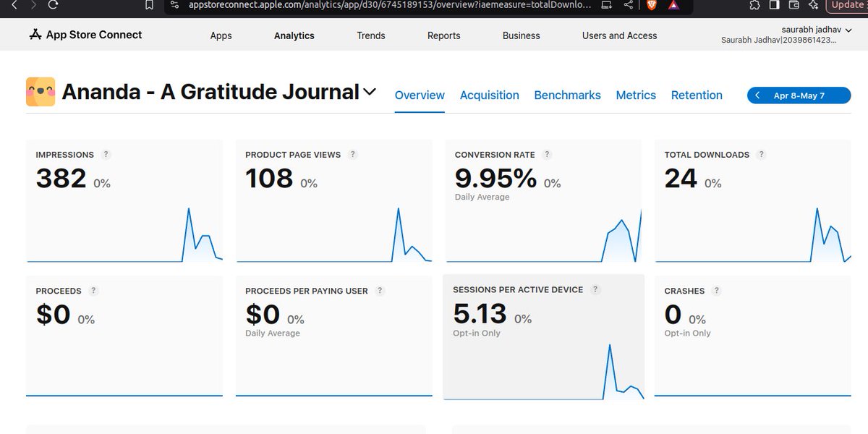The height and width of the screenshot is (434, 868).
Task: Open help for Conversion Rate
Action: tap(548, 154)
